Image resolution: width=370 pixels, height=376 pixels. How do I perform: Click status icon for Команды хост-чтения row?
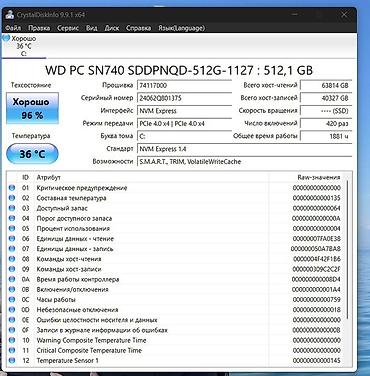(x=12, y=259)
